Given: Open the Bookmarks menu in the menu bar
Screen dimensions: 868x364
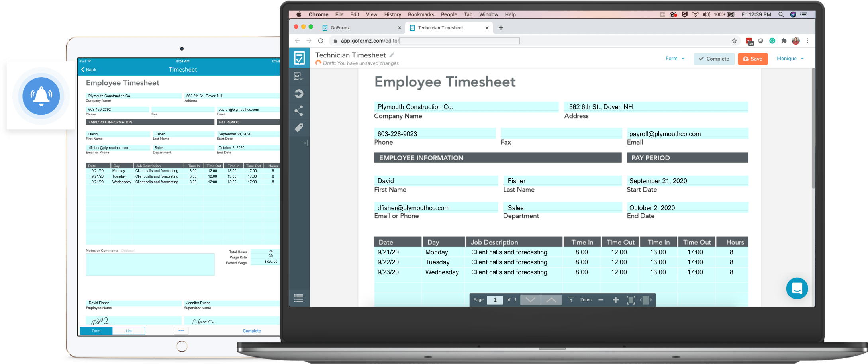Looking at the screenshot, I should 421,14.
